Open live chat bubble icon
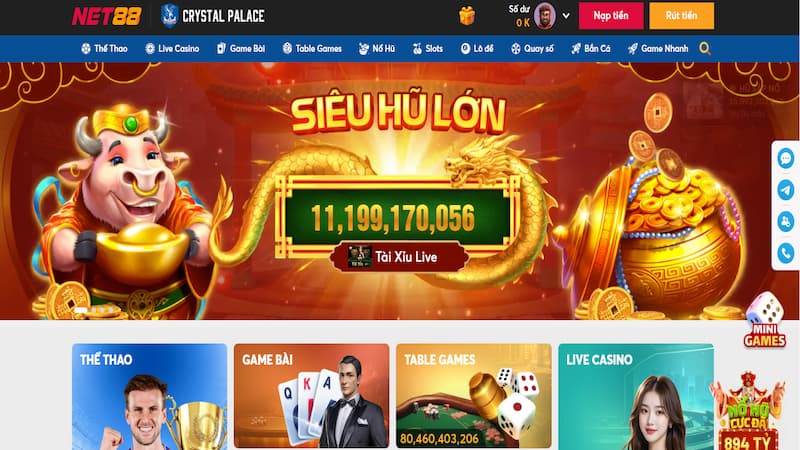This screenshot has height=450, width=800. [786, 159]
